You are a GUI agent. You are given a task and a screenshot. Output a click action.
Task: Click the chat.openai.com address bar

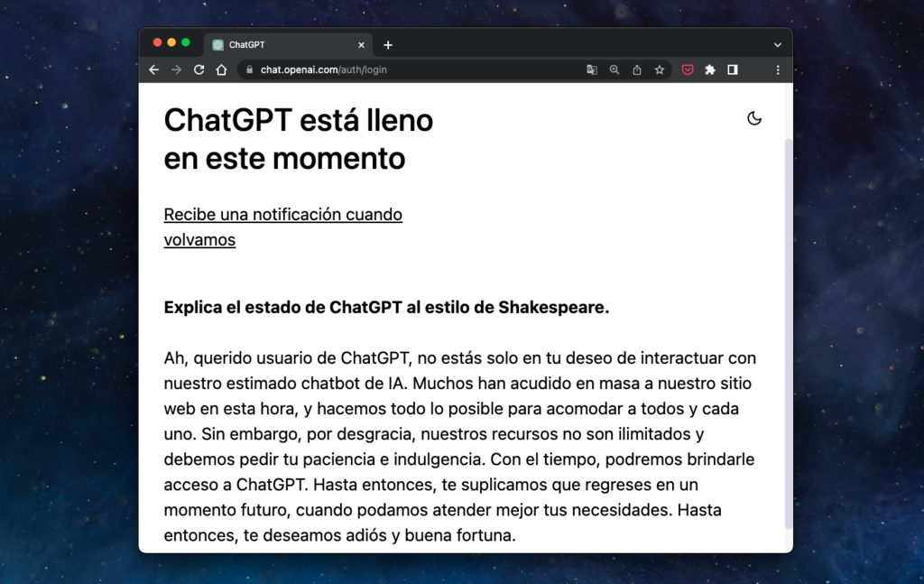coord(411,70)
